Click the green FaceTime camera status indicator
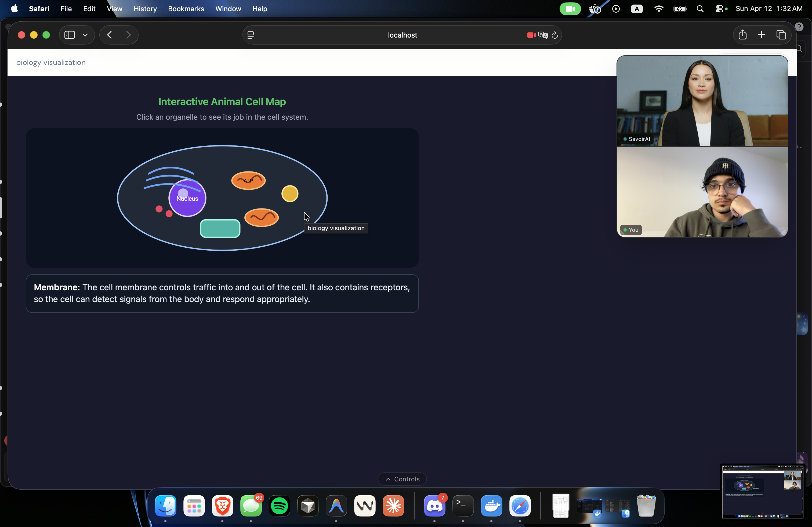 [x=570, y=9]
